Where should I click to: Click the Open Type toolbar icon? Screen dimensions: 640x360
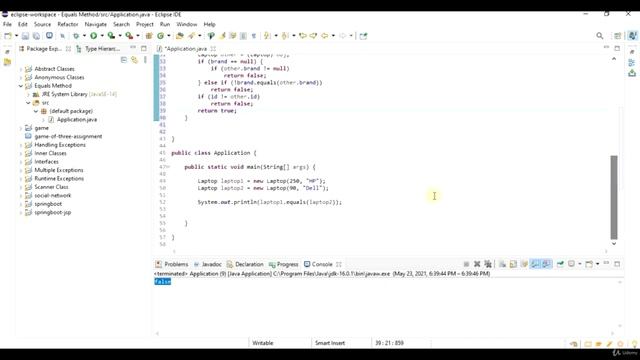point(180,36)
